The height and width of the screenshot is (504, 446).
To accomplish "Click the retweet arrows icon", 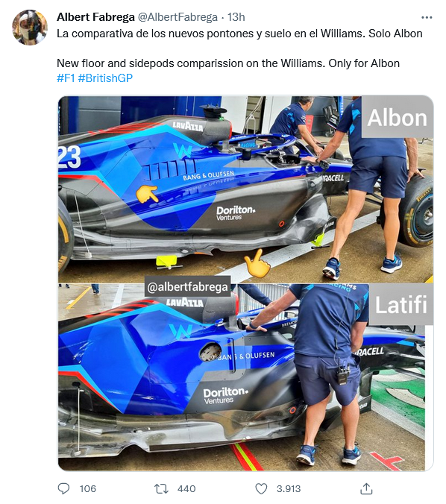I will tap(161, 488).
